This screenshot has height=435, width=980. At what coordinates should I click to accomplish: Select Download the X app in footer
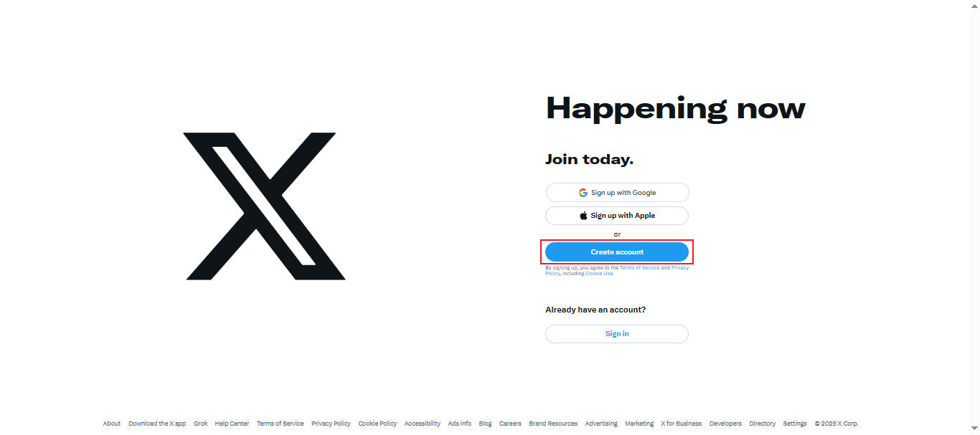coord(157,424)
